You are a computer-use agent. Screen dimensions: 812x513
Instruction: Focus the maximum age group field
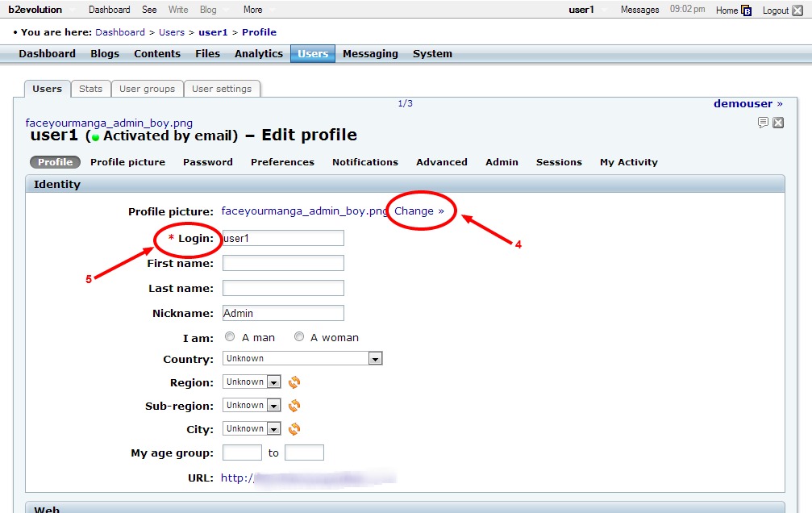305,453
